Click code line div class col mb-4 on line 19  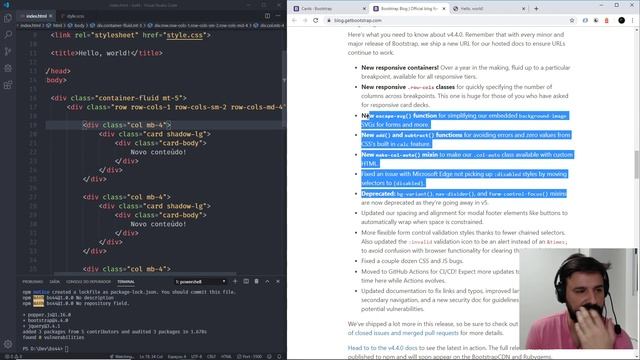point(127,125)
